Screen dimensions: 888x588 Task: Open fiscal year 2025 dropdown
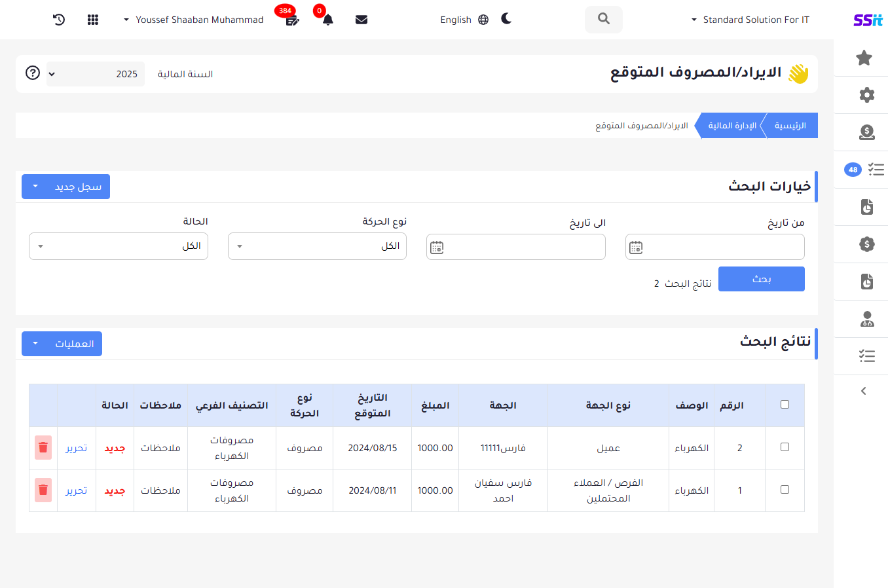(96, 74)
